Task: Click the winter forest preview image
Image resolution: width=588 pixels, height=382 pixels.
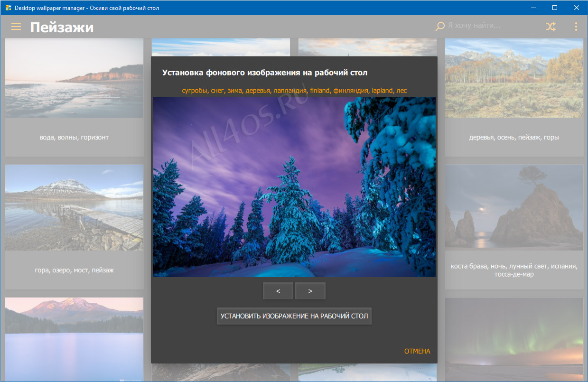Action: click(294, 187)
